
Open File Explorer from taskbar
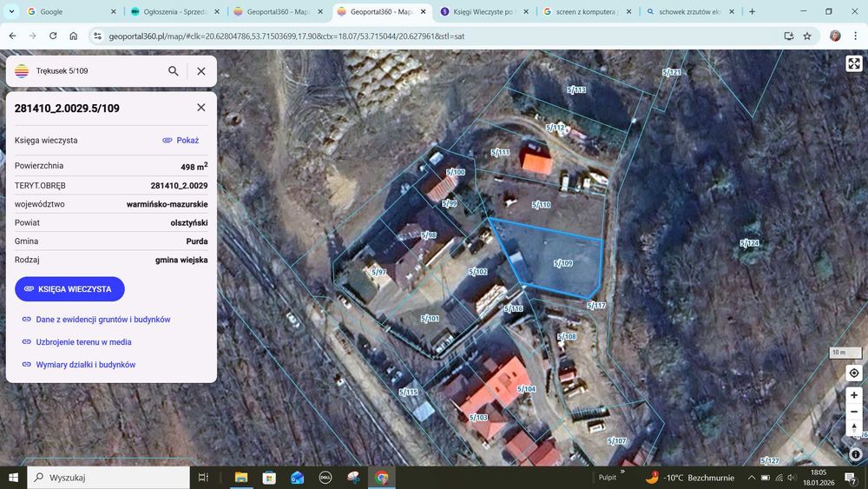click(x=240, y=478)
